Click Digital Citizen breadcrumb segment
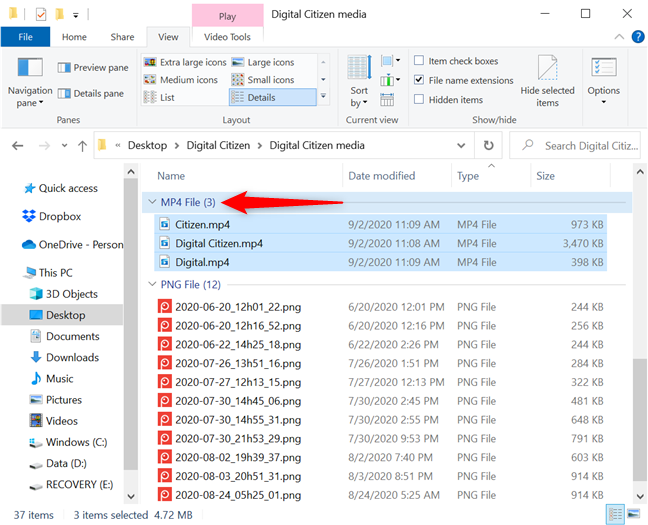The image size is (648, 525). (x=218, y=146)
